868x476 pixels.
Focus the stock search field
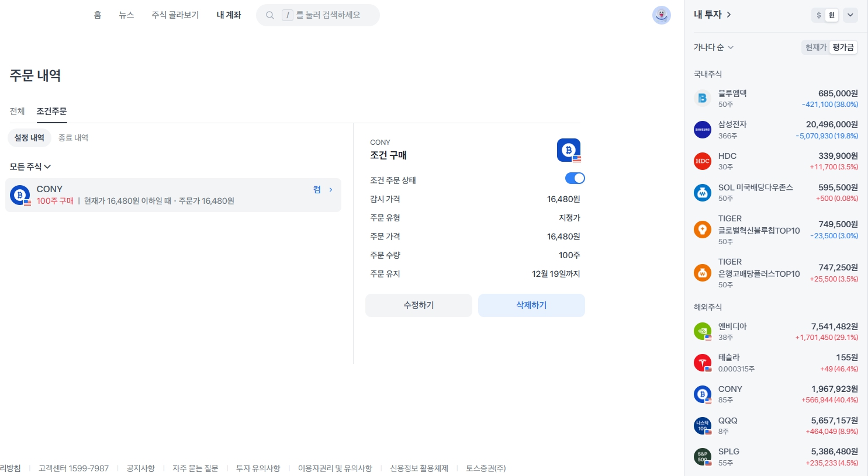(318, 15)
